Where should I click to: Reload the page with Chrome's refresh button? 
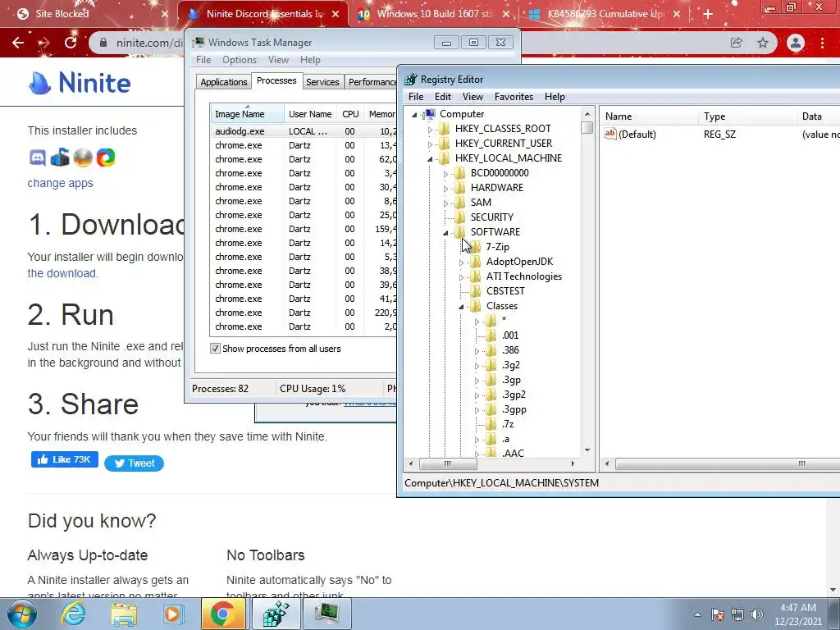coord(71,43)
